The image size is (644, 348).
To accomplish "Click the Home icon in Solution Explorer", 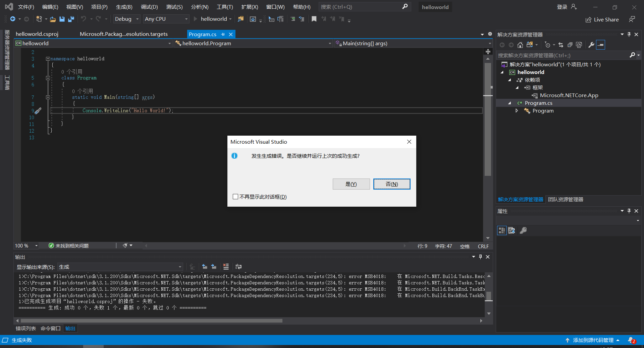I will [x=520, y=45].
